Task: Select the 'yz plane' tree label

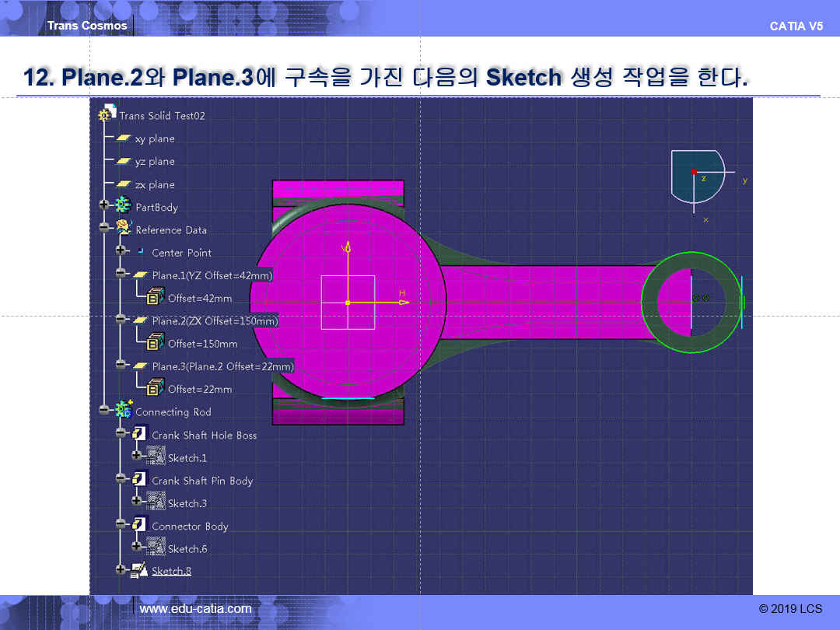Action: click(x=155, y=162)
